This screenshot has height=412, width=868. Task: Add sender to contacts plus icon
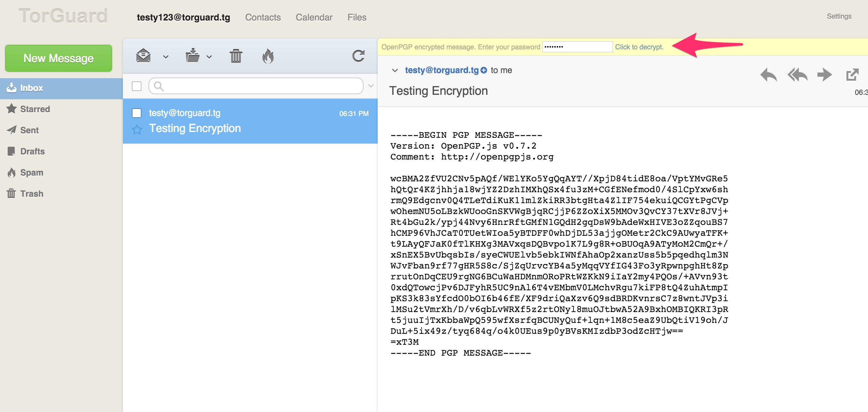(x=484, y=70)
